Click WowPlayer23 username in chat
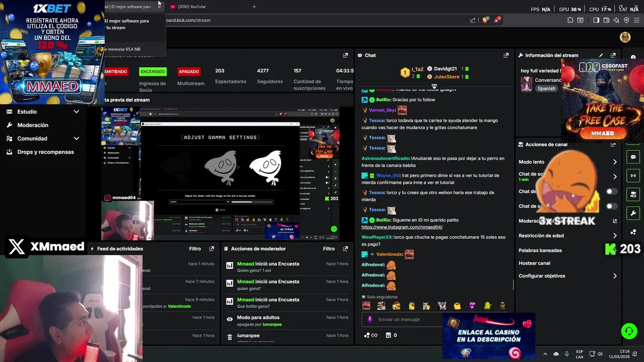Viewport: 644px width, 362px height. tap(376, 237)
